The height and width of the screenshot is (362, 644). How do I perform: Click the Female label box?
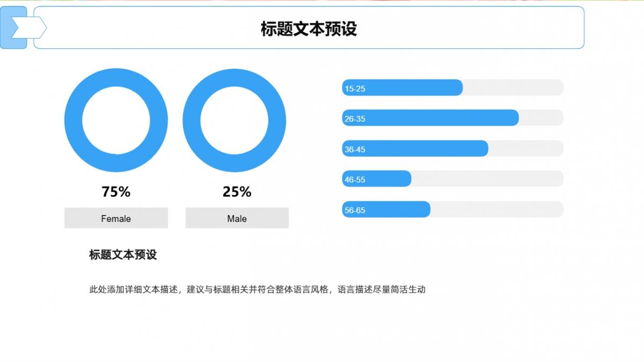pos(116,218)
